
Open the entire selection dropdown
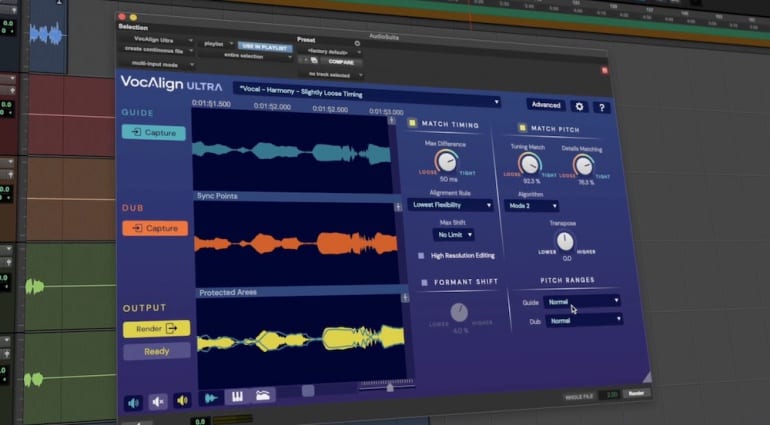point(247,56)
